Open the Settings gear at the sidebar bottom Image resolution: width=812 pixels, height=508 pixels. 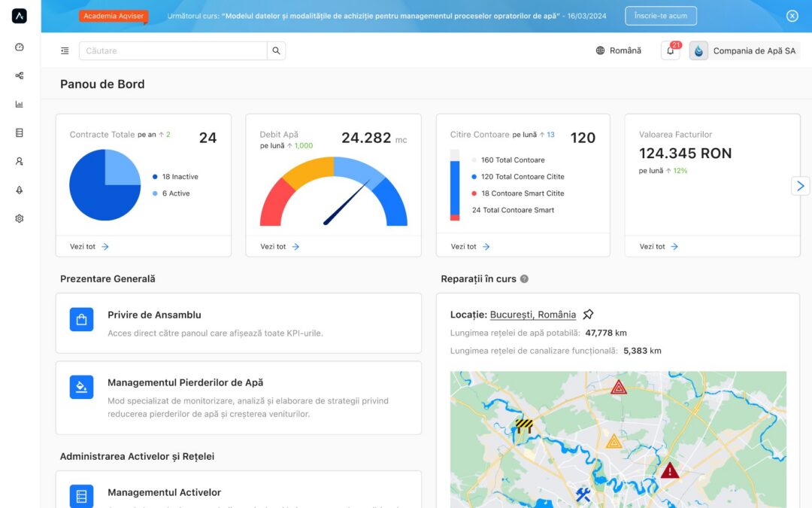19,218
